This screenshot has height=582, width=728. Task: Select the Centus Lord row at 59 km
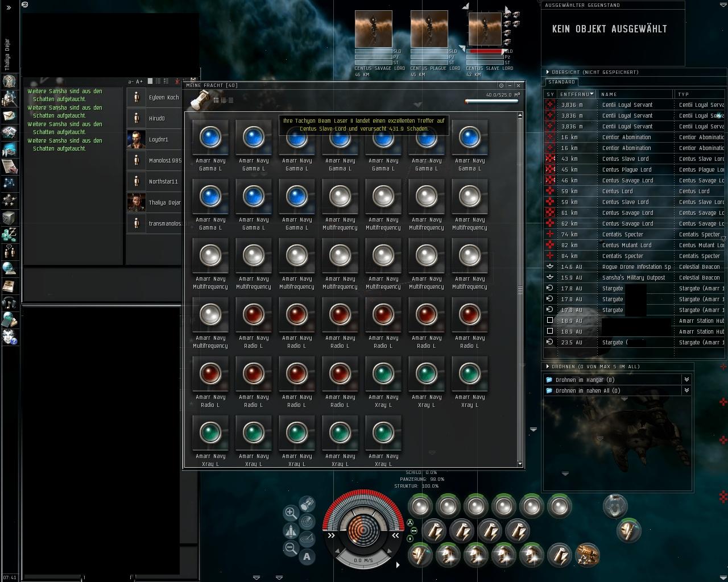pos(635,191)
